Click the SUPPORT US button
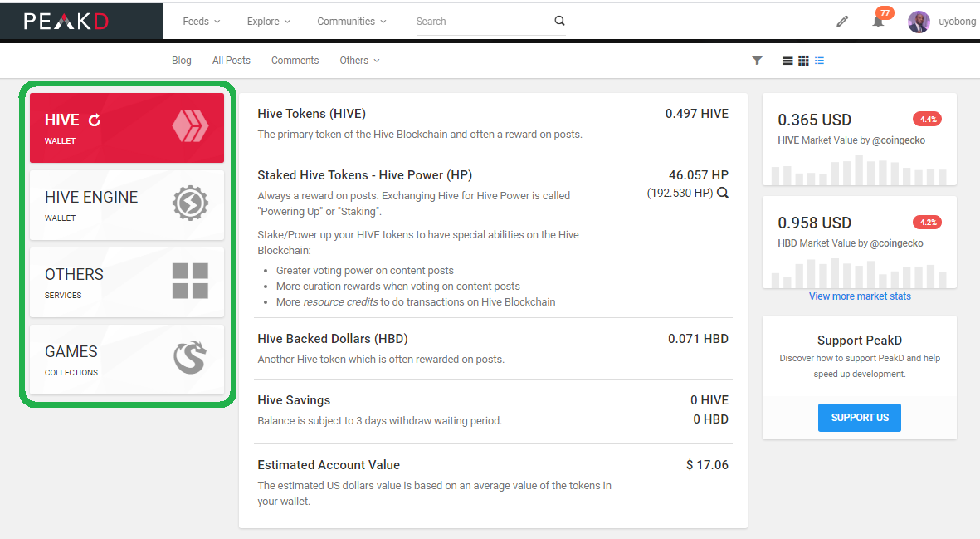This screenshot has width=980, height=539. (x=860, y=418)
